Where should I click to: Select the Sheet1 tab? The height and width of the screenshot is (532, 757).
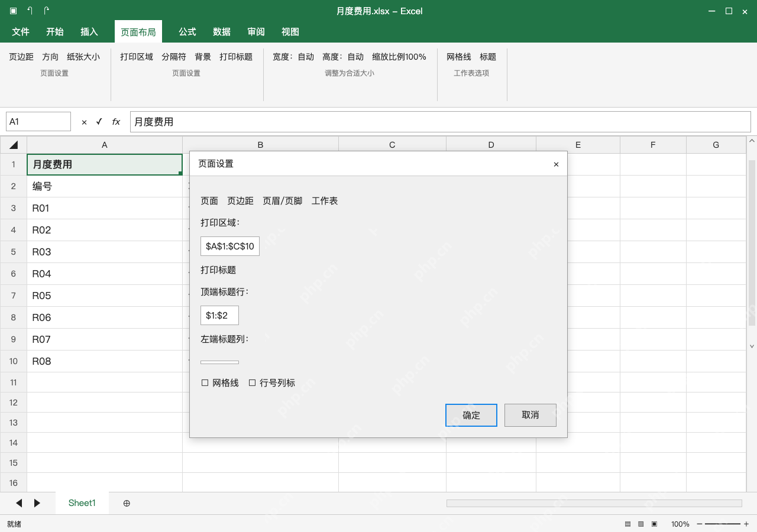click(82, 503)
